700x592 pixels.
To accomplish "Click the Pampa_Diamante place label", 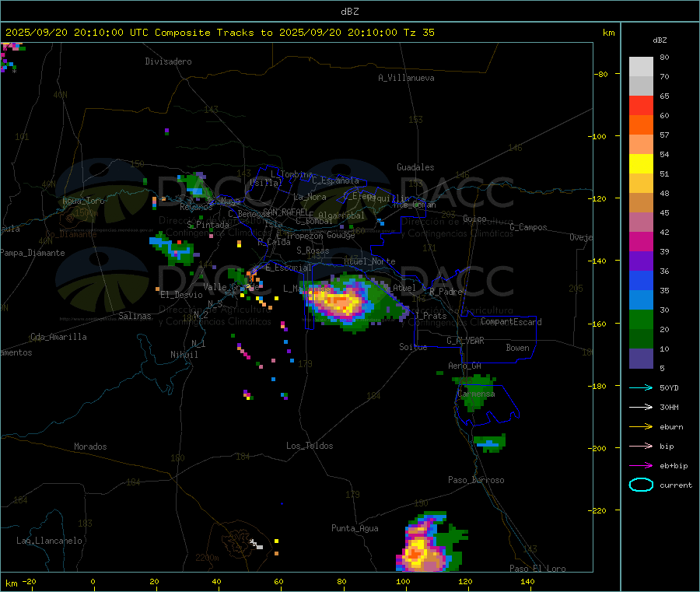I will point(33,253).
